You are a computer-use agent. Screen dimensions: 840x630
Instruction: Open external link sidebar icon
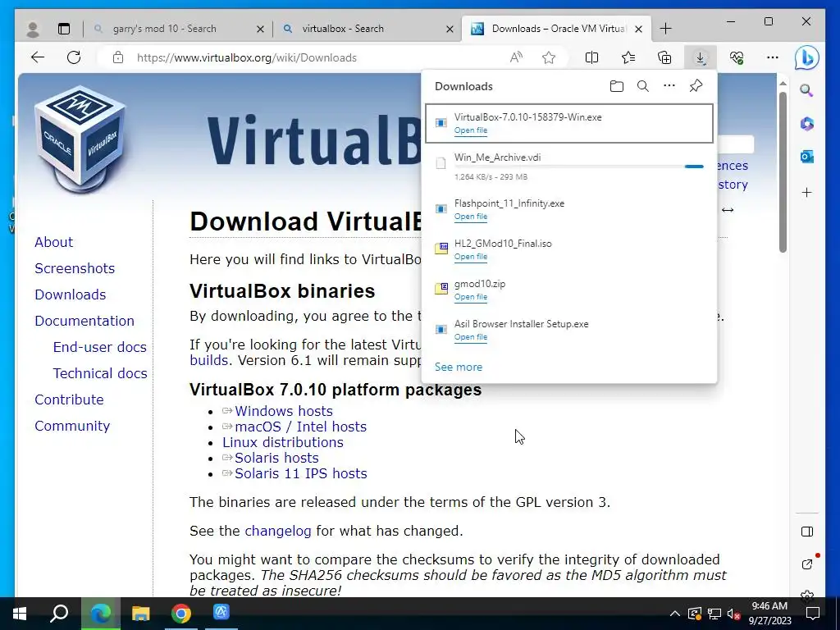[x=807, y=564]
